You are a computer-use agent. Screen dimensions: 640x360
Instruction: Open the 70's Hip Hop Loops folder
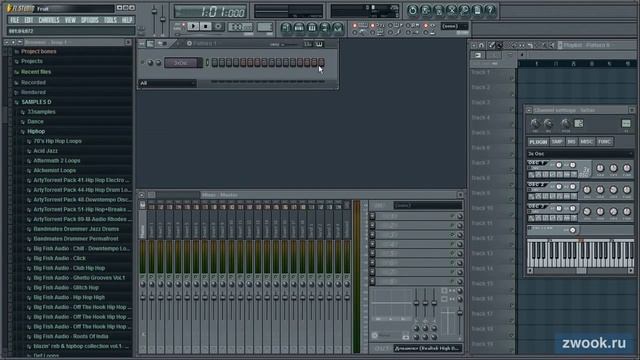point(57,141)
